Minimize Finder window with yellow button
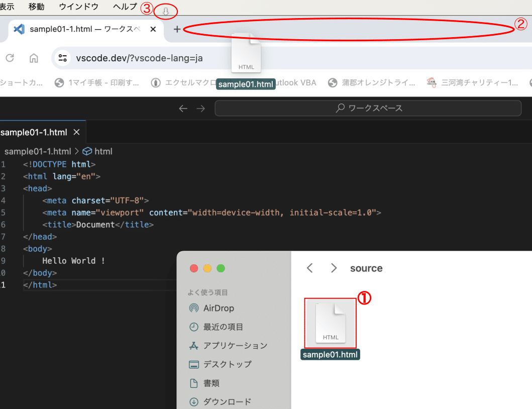This screenshot has height=409, width=532. [x=207, y=268]
